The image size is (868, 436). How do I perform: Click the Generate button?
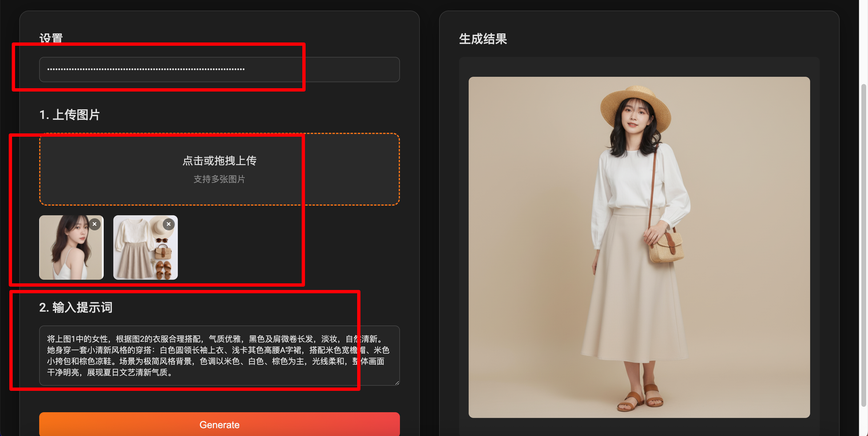click(219, 424)
